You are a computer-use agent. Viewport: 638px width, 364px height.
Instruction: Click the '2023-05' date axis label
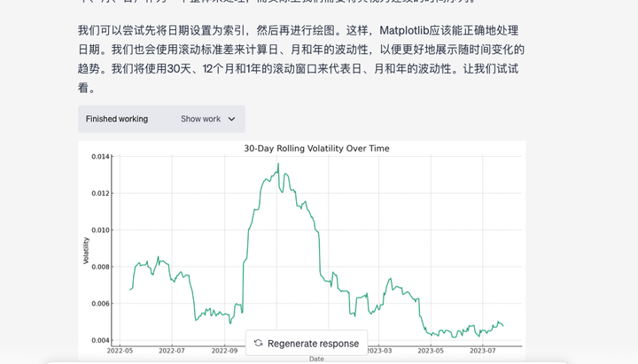point(431,351)
